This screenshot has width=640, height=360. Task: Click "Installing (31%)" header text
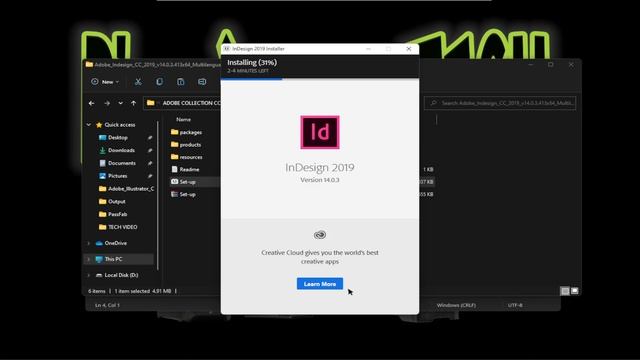[252, 62]
